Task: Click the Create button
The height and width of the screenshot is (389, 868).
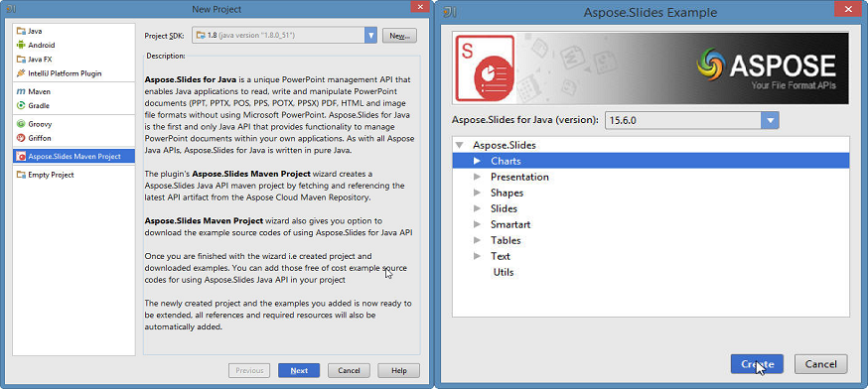Action: [x=757, y=364]
